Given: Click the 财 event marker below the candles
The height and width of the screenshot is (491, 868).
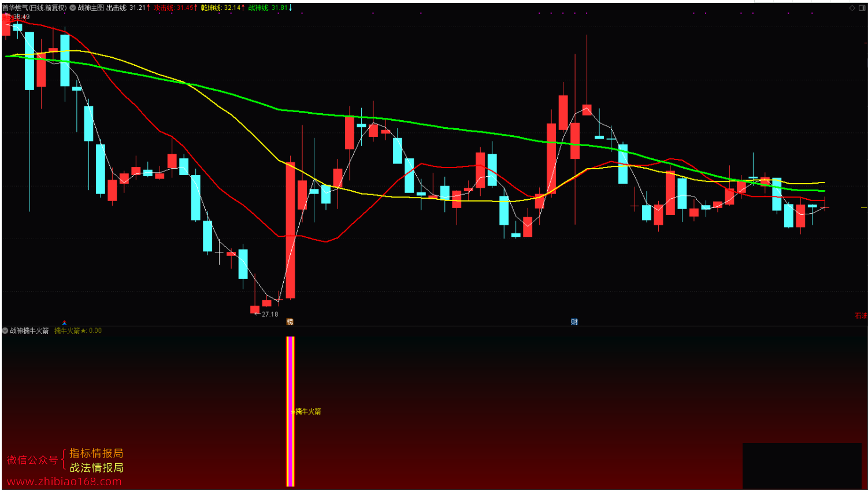Looking at the screenshot, I should point(574,322).
